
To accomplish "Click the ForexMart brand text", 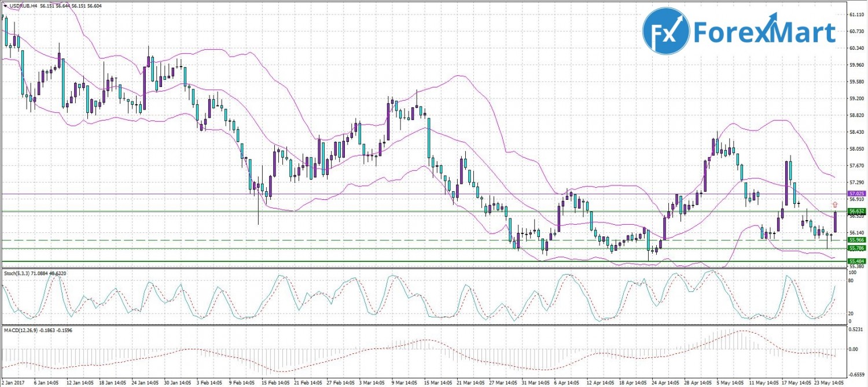I will pos(764,32).
